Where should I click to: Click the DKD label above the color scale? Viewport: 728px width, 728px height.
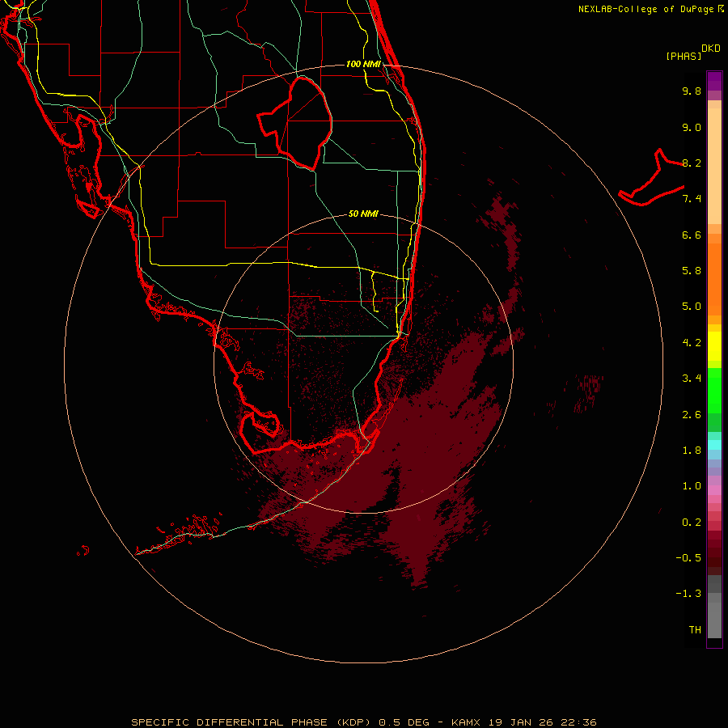[x=711, y=49]
